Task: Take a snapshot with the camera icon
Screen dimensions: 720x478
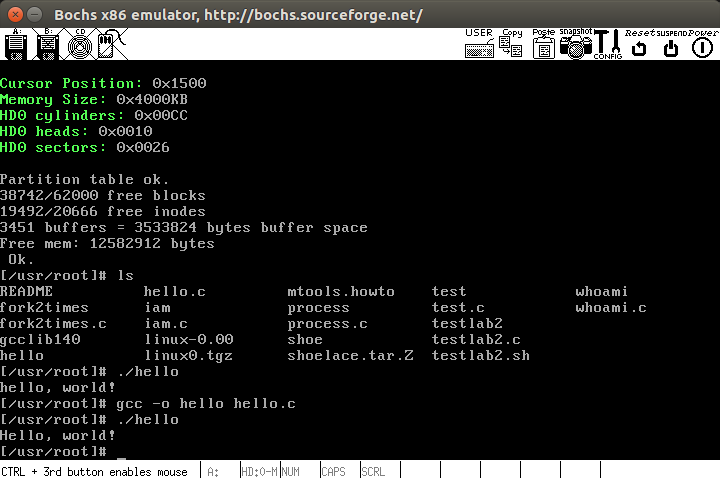Action: 576,45
